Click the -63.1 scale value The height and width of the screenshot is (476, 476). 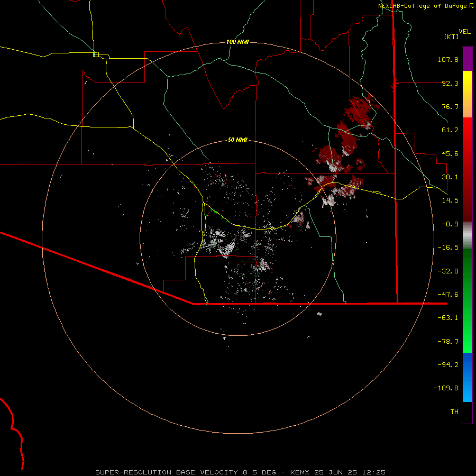pos(448,318)
